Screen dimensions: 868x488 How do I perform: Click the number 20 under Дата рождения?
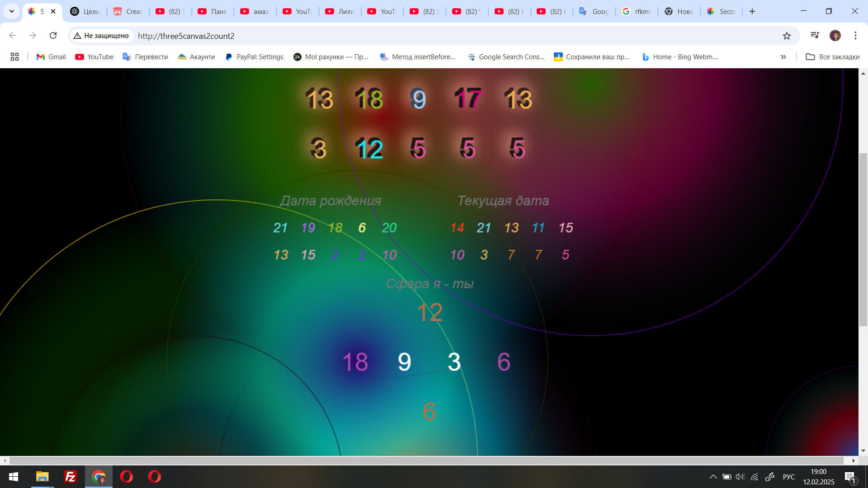389,228
